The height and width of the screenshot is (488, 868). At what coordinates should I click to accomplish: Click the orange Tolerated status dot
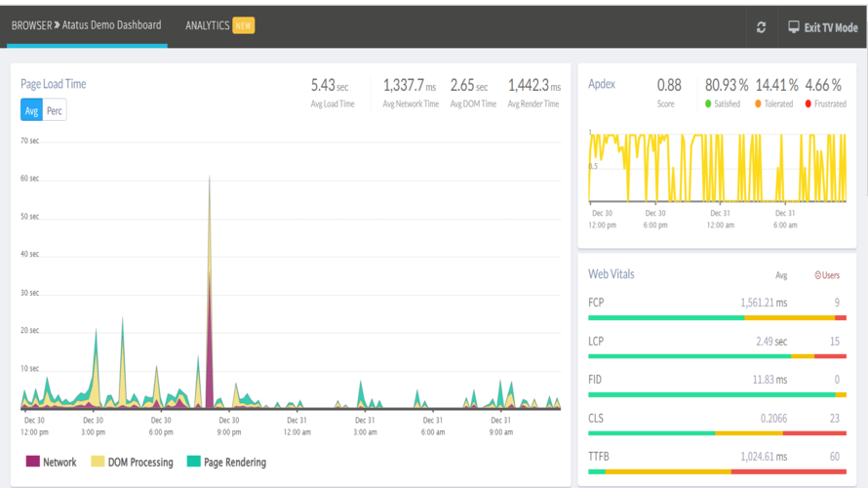click(758, 103)
